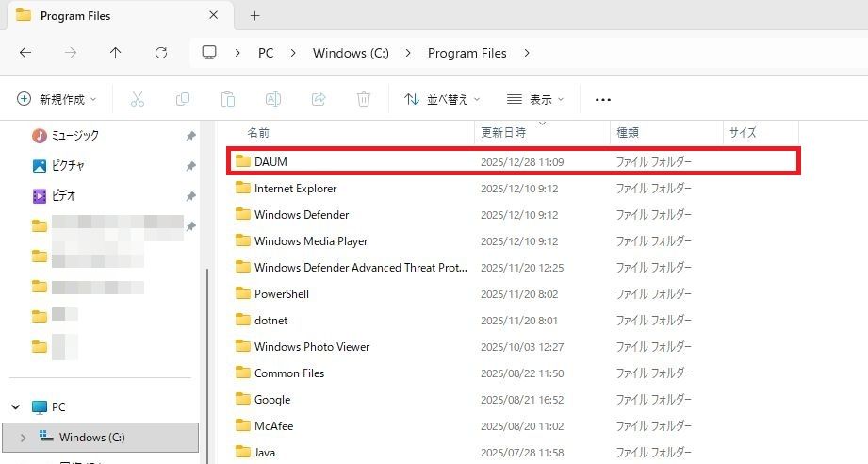Click the Copy icon in toolbar

(183, 99)
